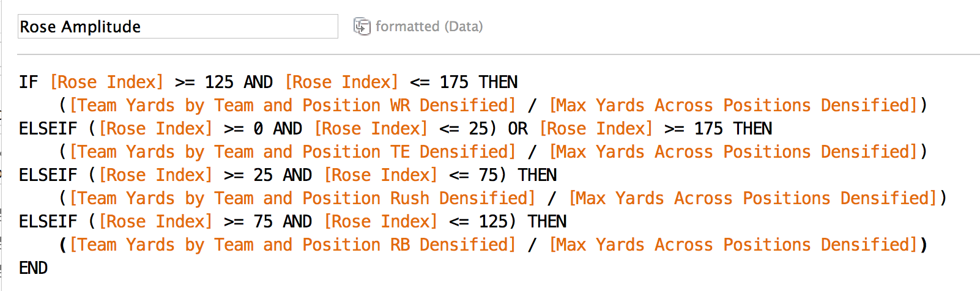Click the Rush Densified field reference
Image resolution: width=980 pixels, height=291 pixels.
pos(303,198)
